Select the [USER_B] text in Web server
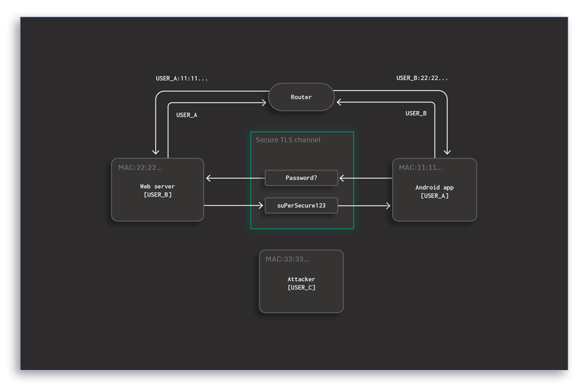The width and height of the screenshot is (588, 390). pos(157,195)
